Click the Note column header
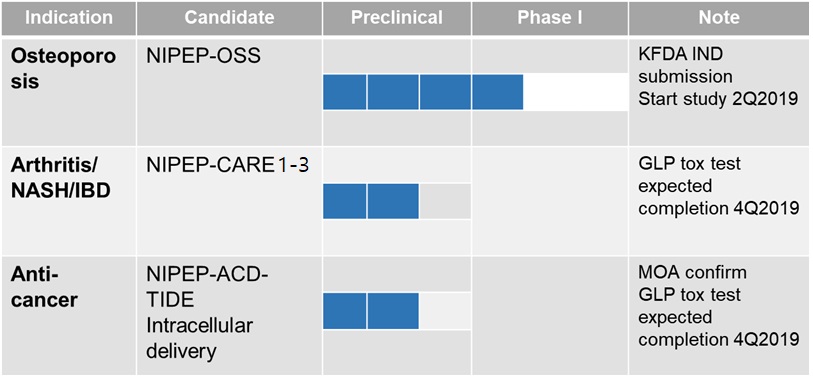The image size is (813, 377). coord(719,18)
